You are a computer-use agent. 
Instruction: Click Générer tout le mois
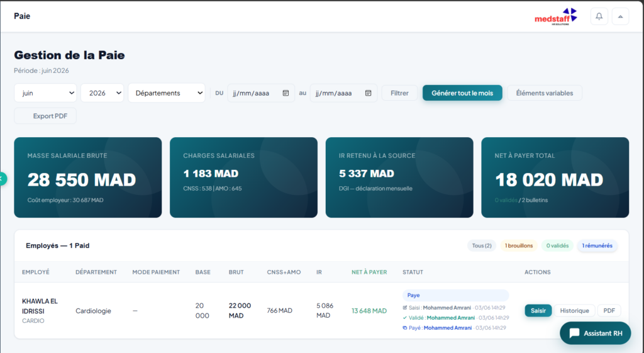[x=462, y=93]
